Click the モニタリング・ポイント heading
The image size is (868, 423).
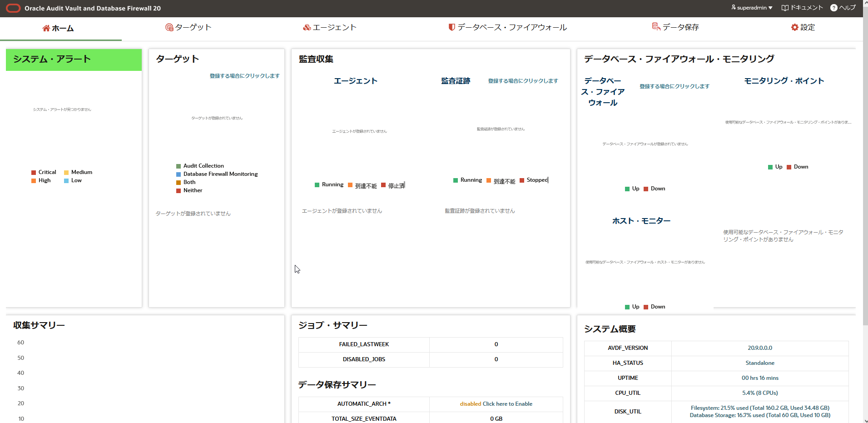tap(784, 81)
